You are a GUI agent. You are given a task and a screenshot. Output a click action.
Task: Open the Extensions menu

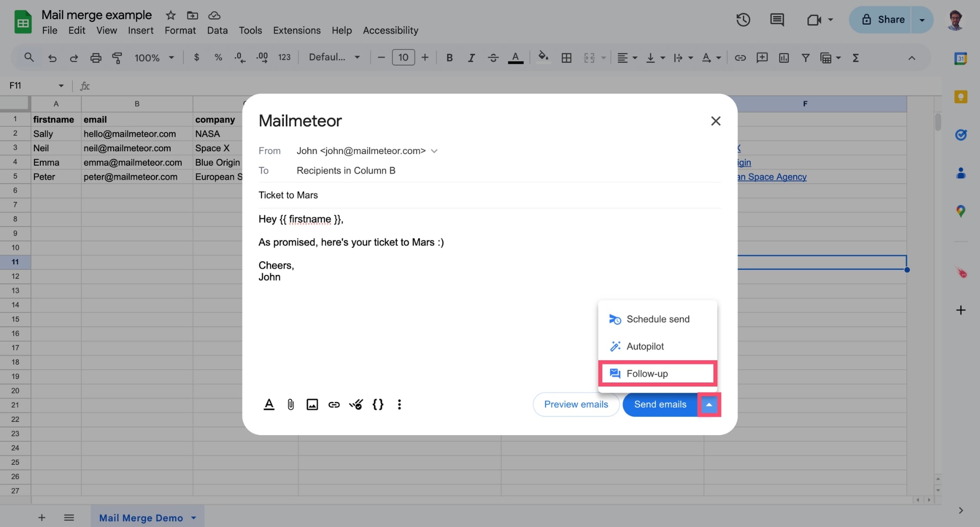pos(297,30)
